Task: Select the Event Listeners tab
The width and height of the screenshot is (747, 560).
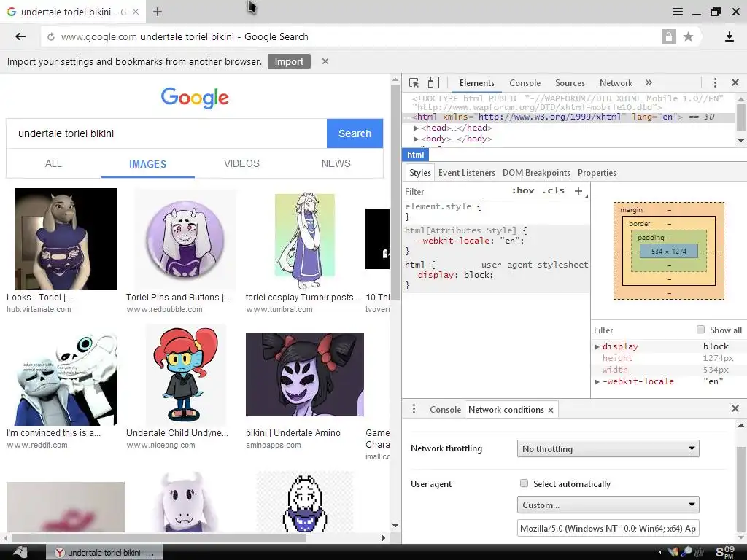Action: 466,172
